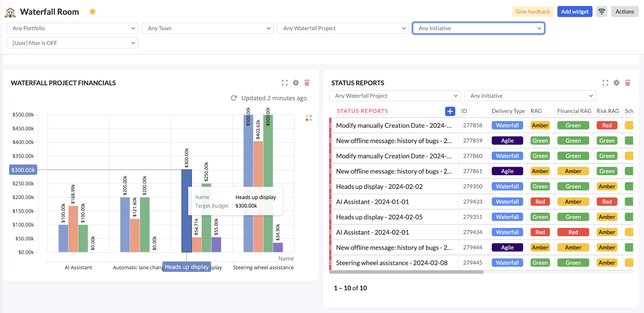Click the Waterfall Room house icon
This screenshot has height=313, width=644.
pyautogui.click(x=10, y=12)
